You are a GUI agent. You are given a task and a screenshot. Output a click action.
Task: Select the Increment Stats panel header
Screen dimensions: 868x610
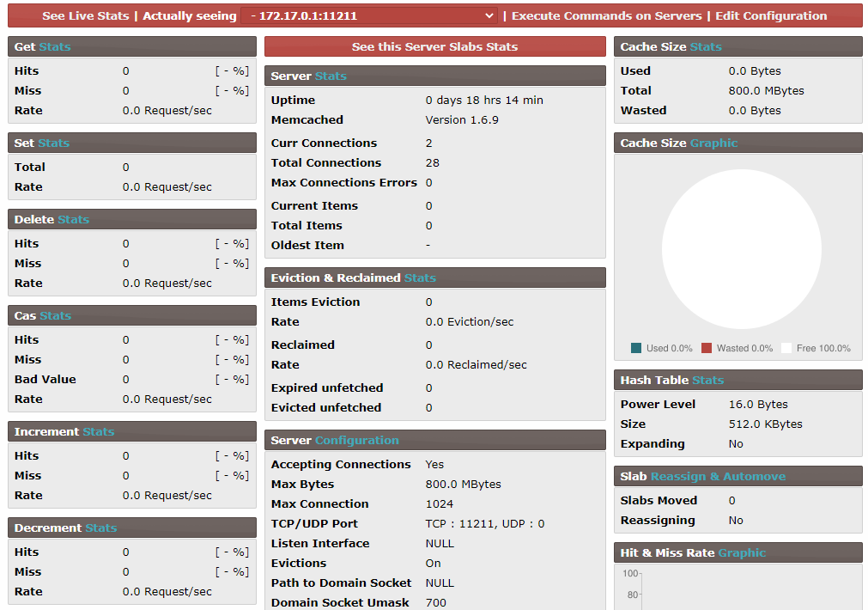pos(131,431)
